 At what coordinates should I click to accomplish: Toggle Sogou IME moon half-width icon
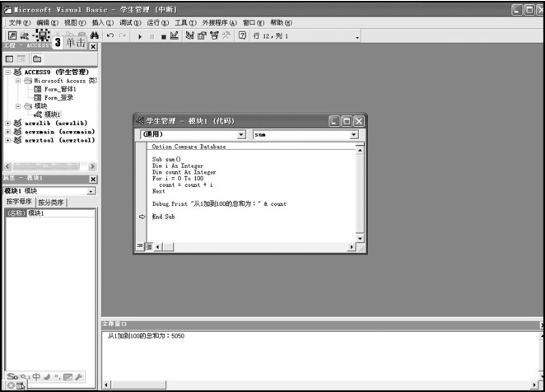47,376
